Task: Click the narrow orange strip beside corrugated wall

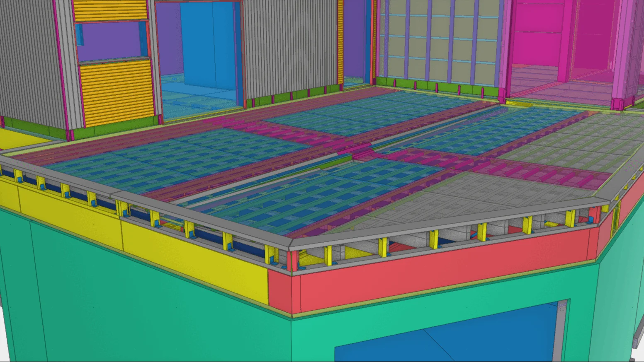Action: [x=340, y=41]
